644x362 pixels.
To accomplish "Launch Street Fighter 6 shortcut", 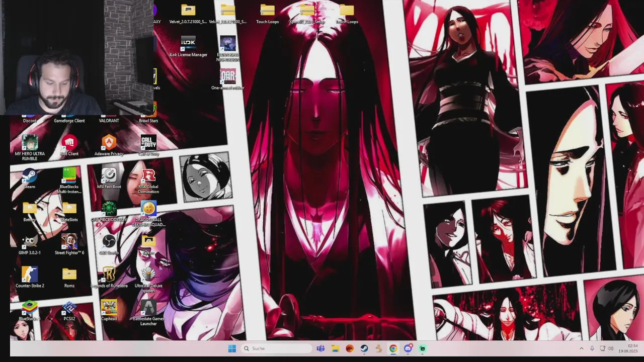I will [69, 244].
